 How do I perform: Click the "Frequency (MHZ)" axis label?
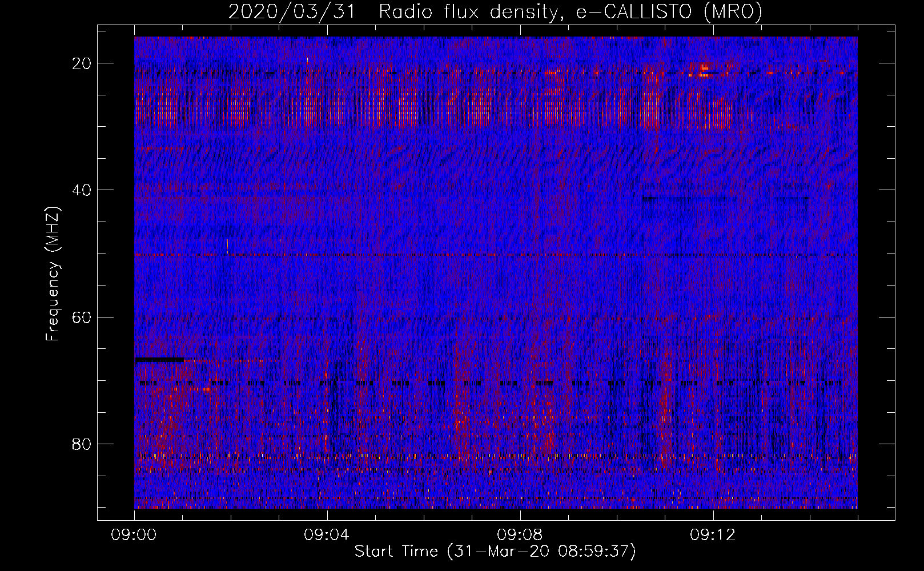click(x=53, y=274)
